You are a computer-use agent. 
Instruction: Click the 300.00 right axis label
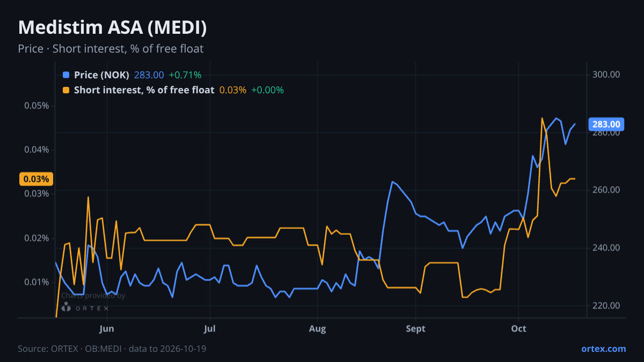point(606,74)
